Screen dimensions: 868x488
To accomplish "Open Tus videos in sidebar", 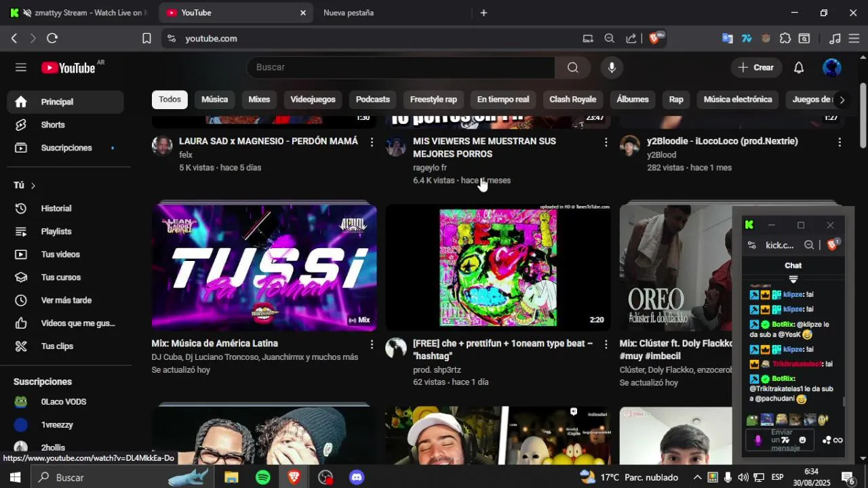I will (x=66, y=255).
